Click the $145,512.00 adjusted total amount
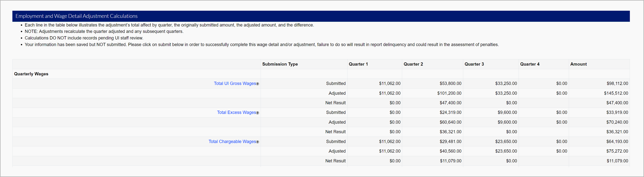The width and height of the screenshot is (644, 177). coord(616,93)
